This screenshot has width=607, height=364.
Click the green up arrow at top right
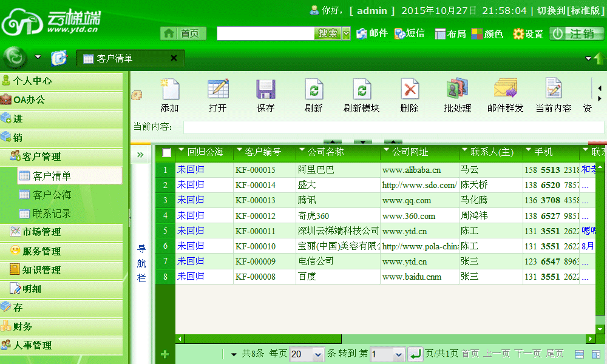pos(599,58)
